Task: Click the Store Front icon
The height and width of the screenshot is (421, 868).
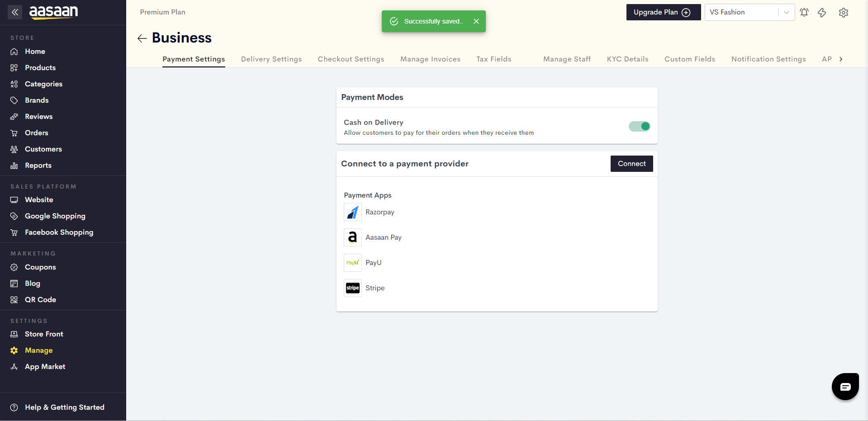Action: (x=14, y=334)
